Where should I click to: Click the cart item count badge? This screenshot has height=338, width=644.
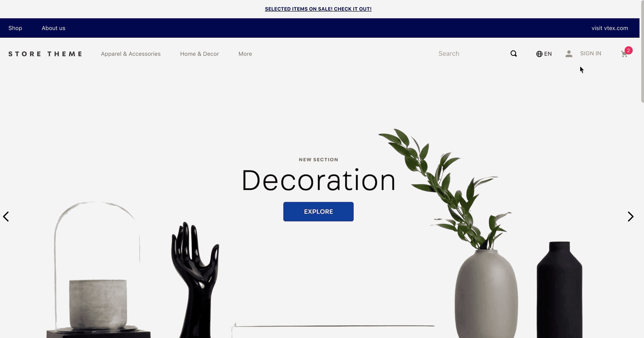(629, 50)
